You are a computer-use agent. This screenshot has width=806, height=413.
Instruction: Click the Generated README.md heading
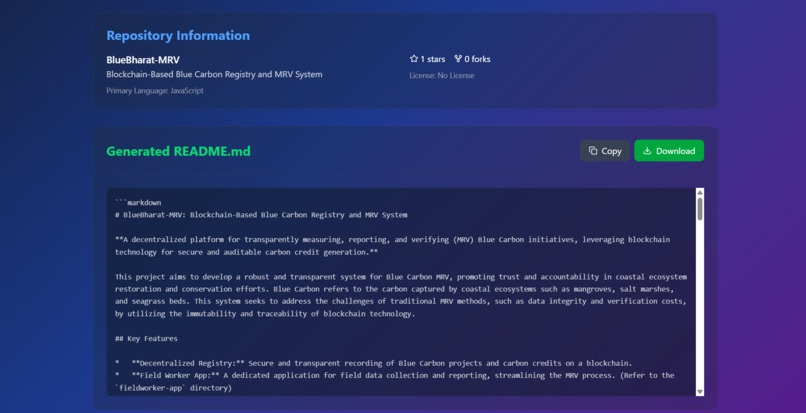[178, 151]
